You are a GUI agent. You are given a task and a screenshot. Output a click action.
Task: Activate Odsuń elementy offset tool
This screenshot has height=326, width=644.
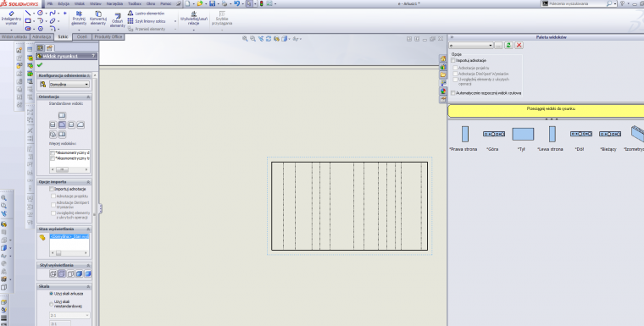pyautogui.click(x=118, y=20)
